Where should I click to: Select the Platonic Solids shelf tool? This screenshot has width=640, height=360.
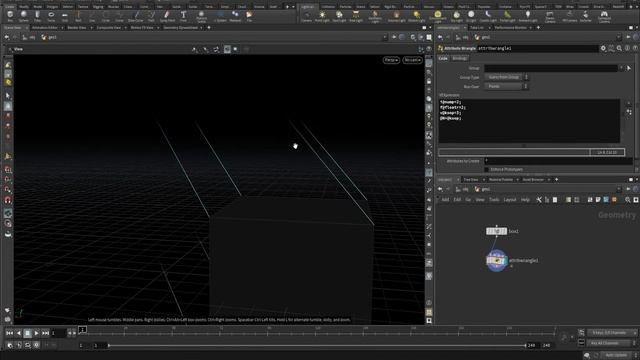[x=201, y=16]
